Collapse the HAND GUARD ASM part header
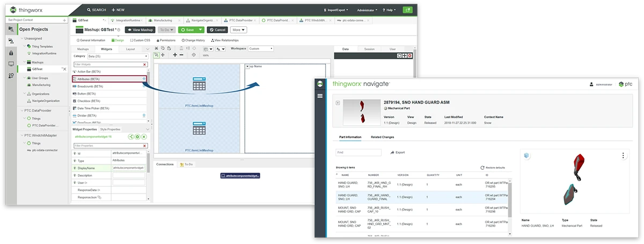 tap(337, 103)
